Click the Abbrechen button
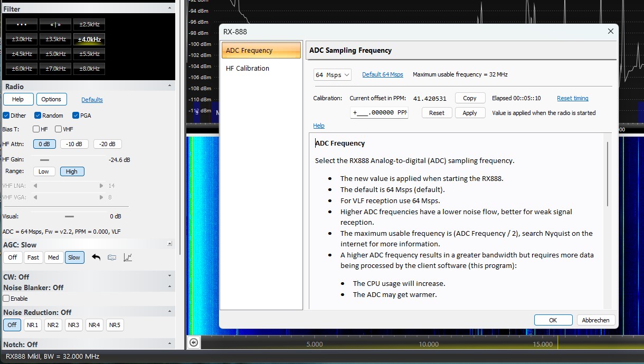This screenshot has width=644, height=364. click(596, 320)
